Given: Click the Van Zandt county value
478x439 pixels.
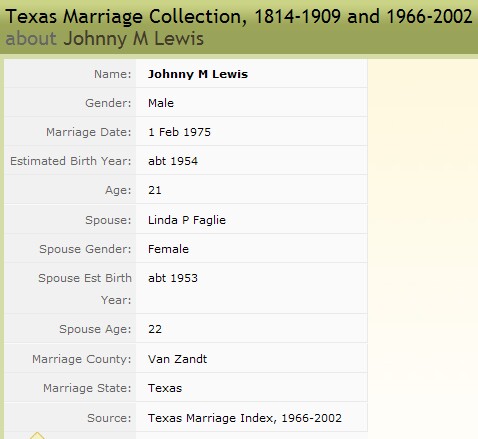Looking at the screenshot, I should point(177,359).
